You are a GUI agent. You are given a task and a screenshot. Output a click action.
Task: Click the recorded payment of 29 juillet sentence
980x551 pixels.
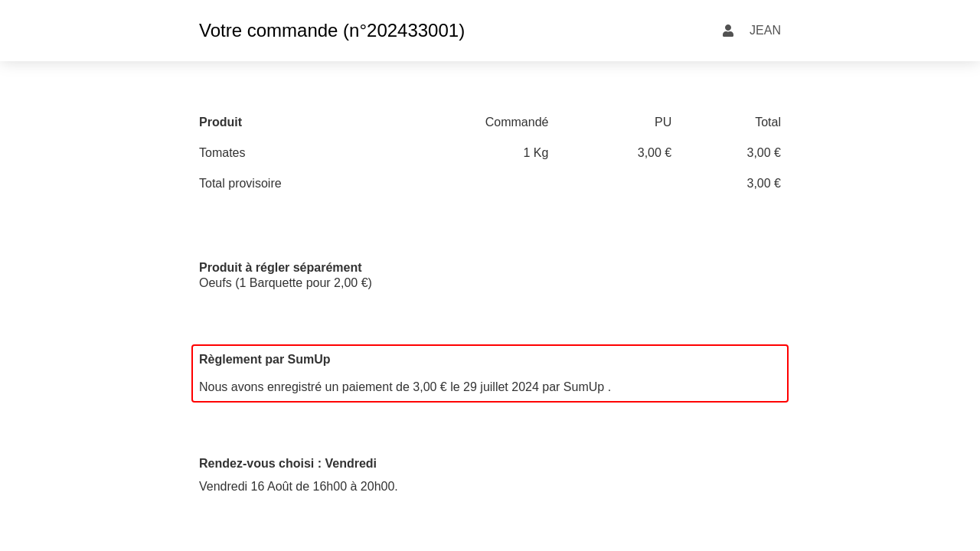404,387
